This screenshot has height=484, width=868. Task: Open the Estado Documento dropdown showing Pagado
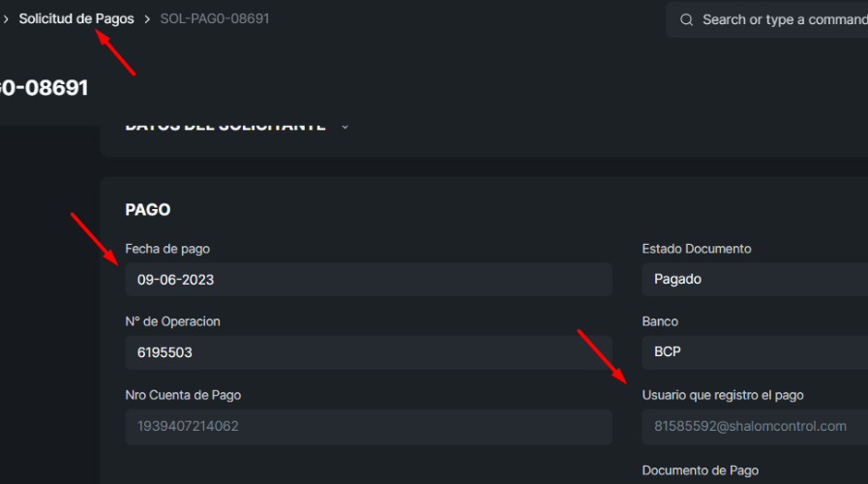pos(755,279)
